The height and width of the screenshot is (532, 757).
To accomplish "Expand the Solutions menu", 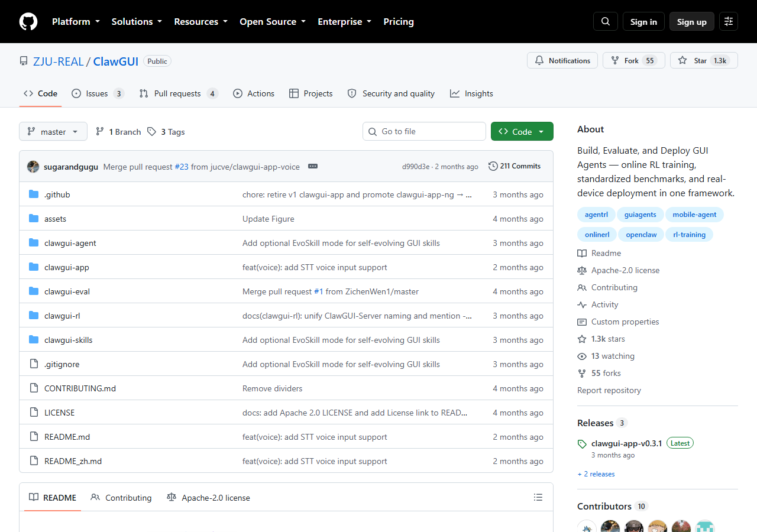I will click(x=137, y=21).
